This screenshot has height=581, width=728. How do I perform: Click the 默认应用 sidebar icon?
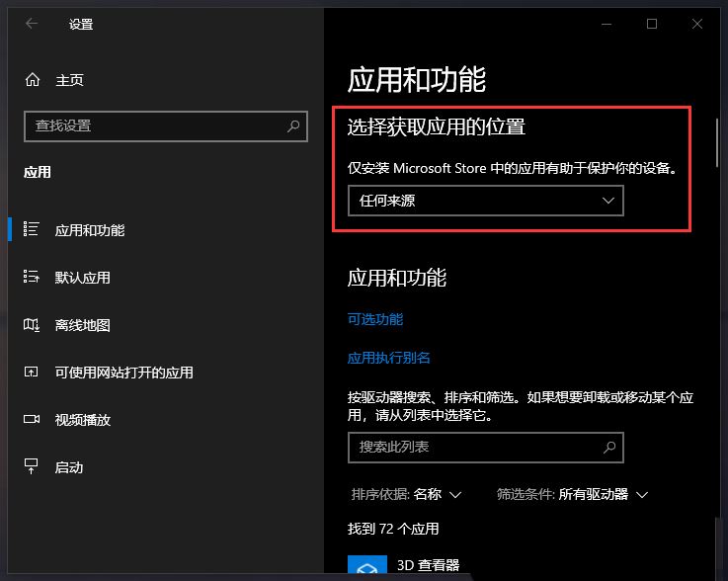pos(32,278)
